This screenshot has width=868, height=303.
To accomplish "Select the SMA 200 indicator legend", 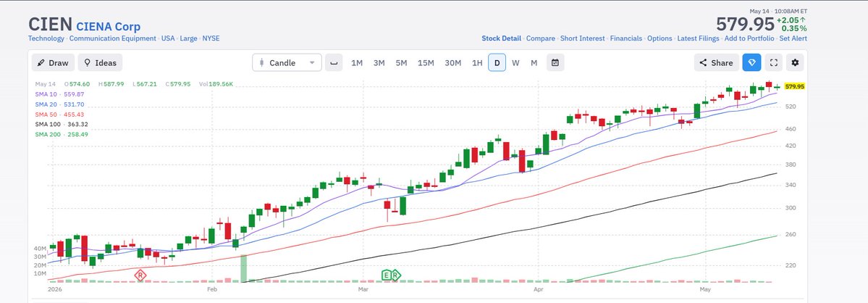I will (x=62, y=134).
